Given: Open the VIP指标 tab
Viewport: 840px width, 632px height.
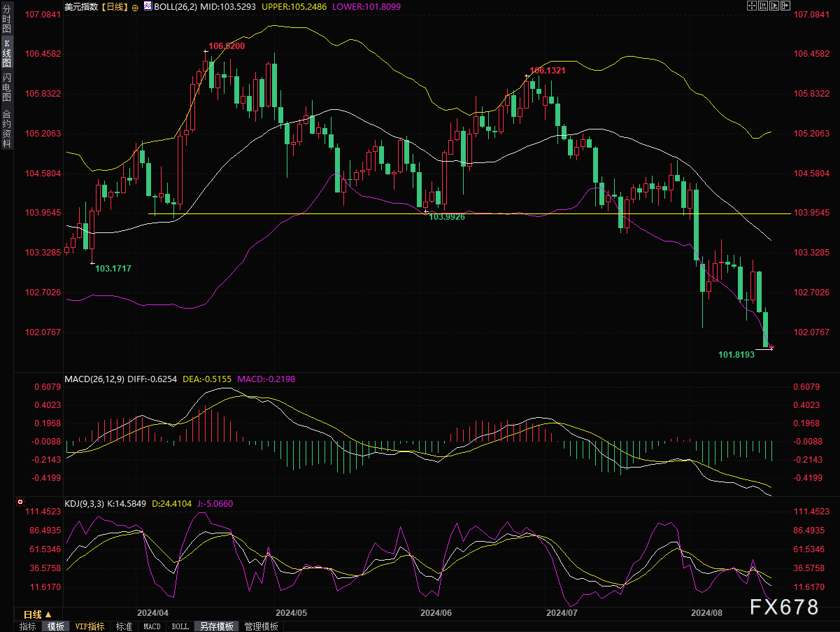Looking at the screenshot, I should (x=90, y=626).
